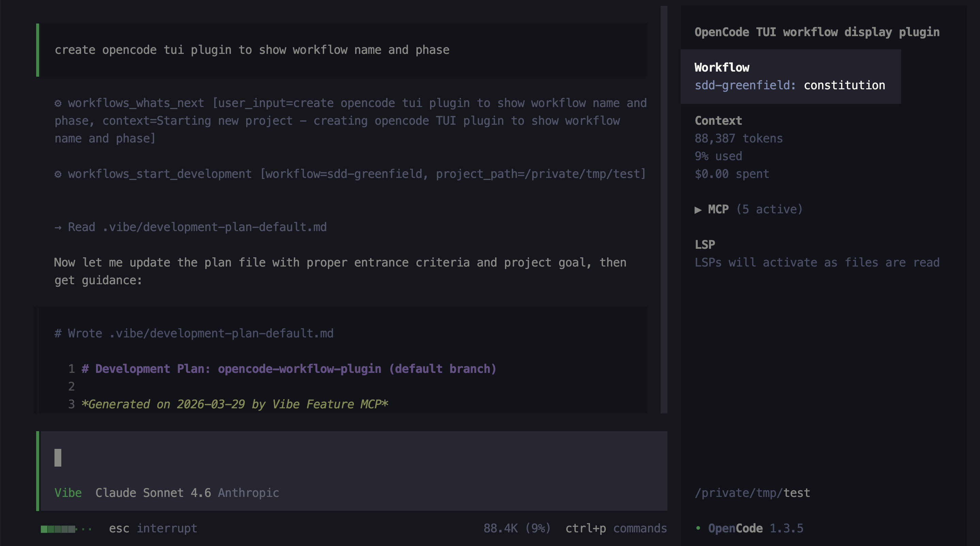Click the LSP section heading

point(705,245)
